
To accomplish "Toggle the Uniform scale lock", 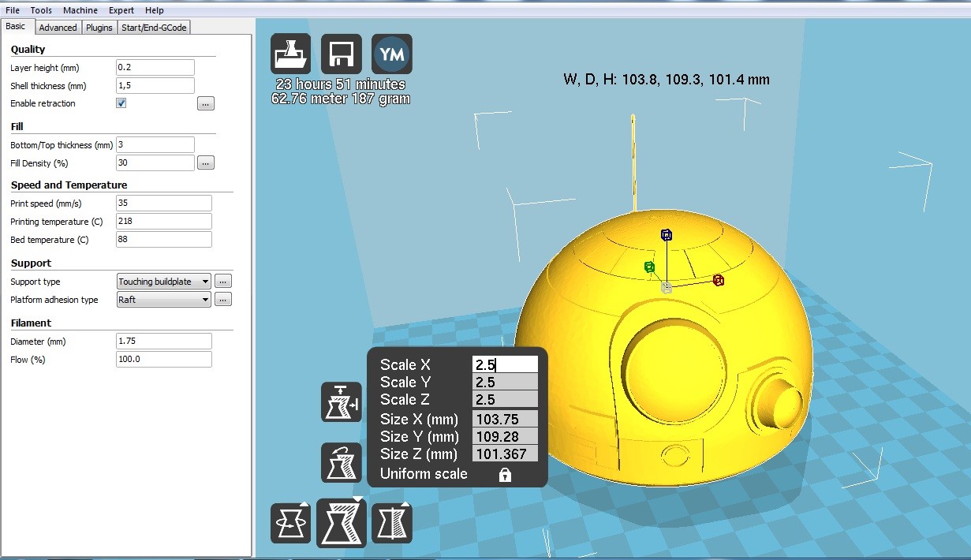I will coord(503,473).
